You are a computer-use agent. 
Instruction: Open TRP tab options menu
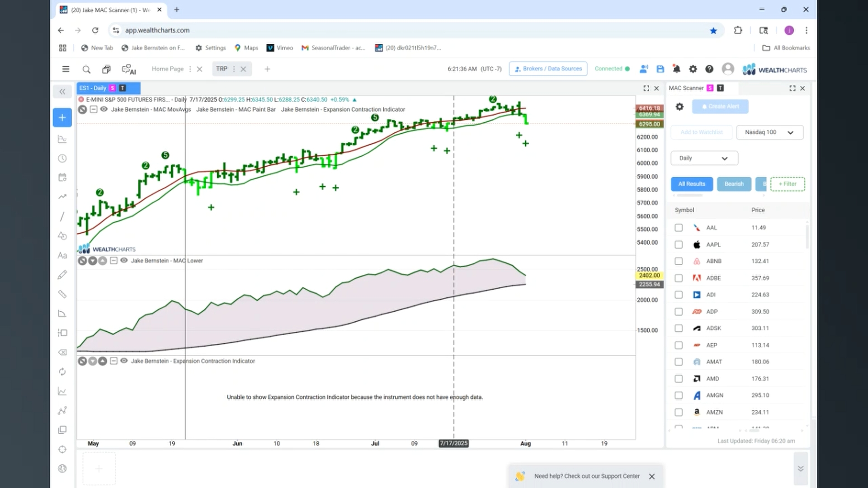(x=234, y=69)
